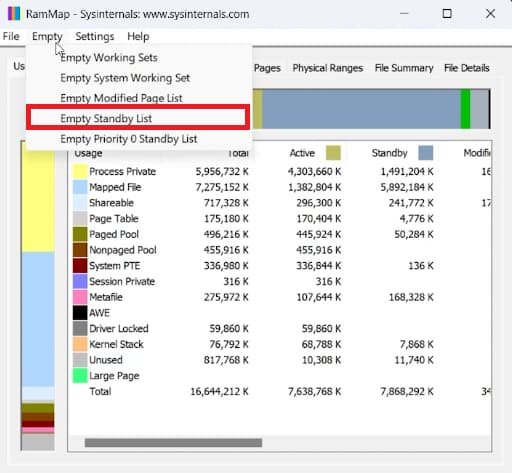
Task: Open the File menu
Action: [x=11, y=36]
